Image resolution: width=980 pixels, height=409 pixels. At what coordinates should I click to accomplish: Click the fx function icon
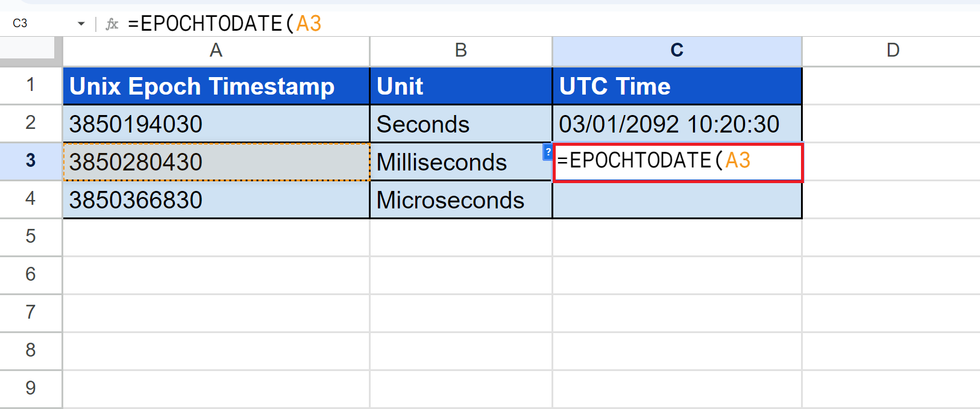click(x=112, y=23)
